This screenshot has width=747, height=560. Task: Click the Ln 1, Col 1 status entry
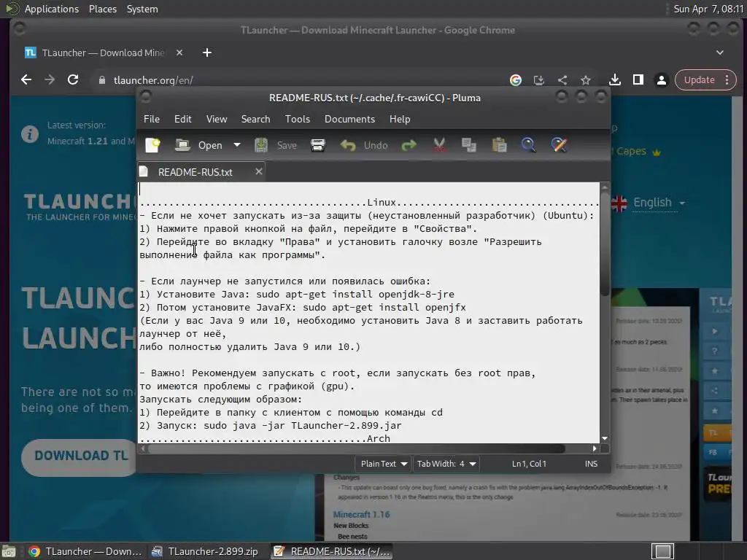pyautogui.click(x=529, y=464)
